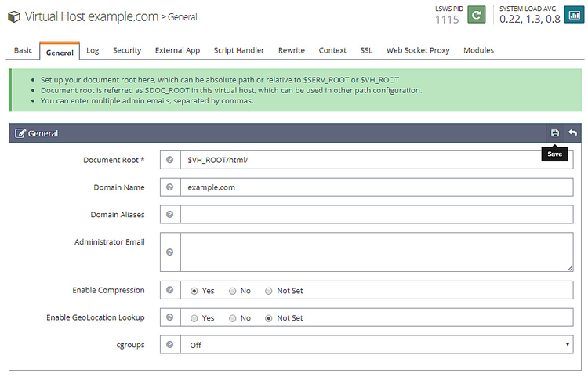Image resolution: width=588 pixels, height=377 pixels.
Task: Click the Administrator Email text area
Action: pos(377,252)
